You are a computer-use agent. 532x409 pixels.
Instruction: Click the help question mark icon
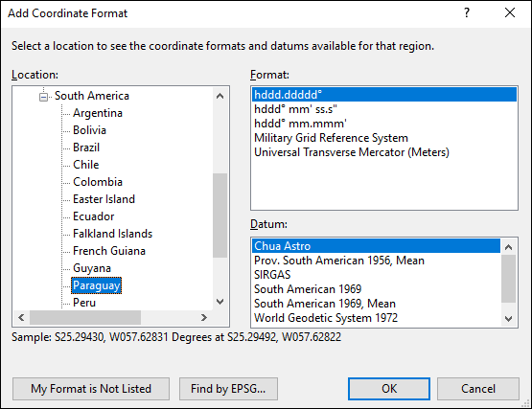467,13
